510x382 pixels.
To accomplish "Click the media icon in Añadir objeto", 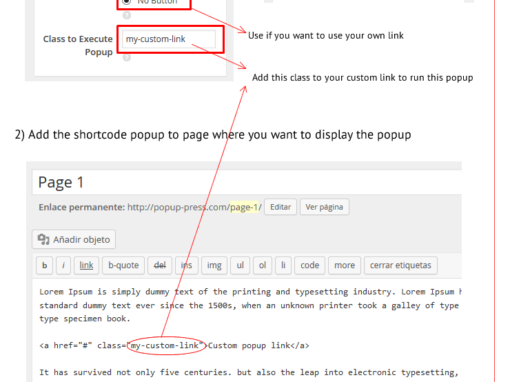I will [43, 239].
